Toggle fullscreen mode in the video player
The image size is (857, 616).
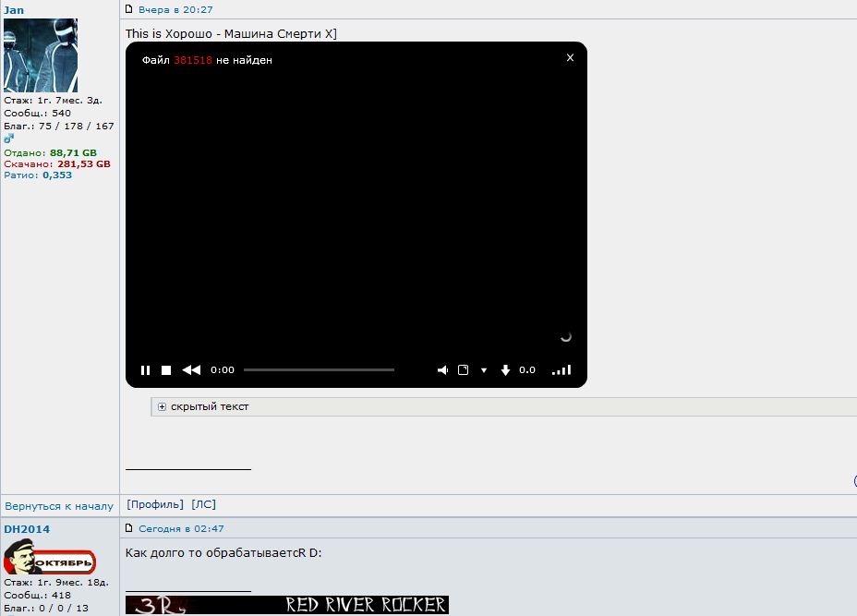point(463,369)
